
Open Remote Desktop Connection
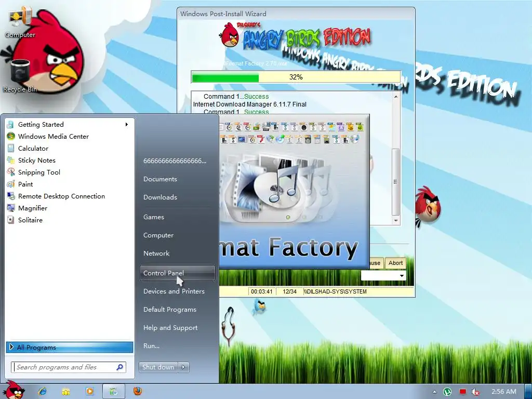pos(70,196)
